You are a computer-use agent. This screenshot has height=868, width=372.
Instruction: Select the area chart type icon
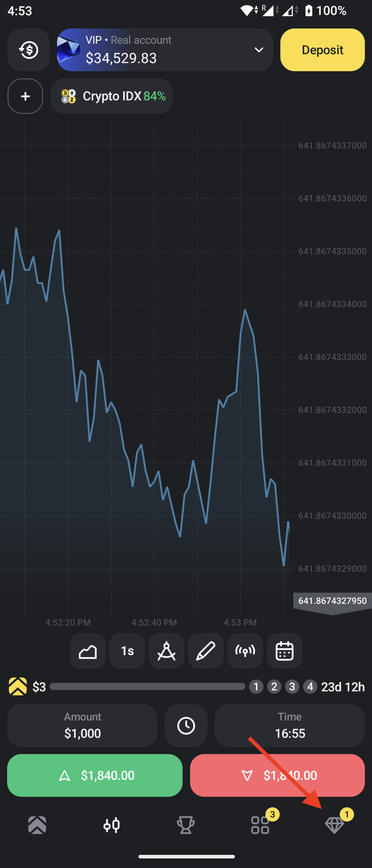88,651
